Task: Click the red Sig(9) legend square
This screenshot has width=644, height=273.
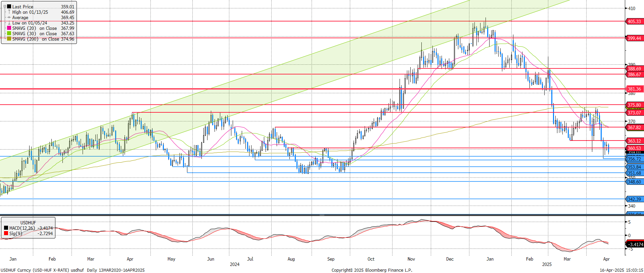Action: click(6, 233)
